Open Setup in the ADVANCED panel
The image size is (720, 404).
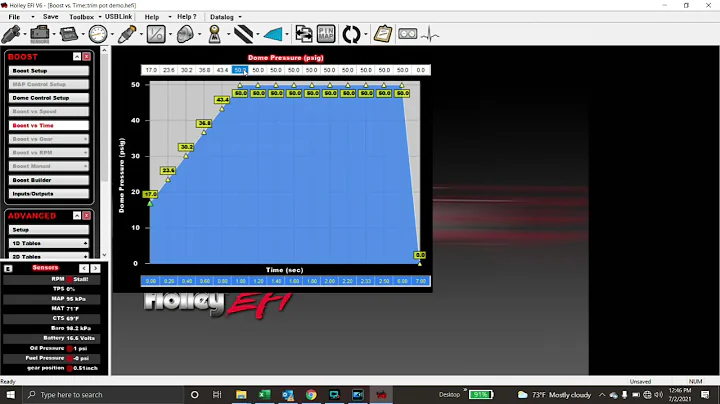49,230
